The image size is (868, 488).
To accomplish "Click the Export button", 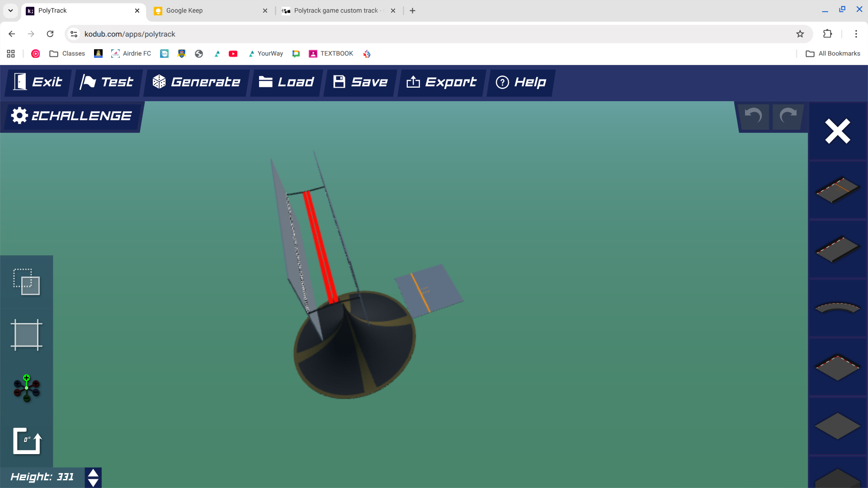I will point(441,82).
